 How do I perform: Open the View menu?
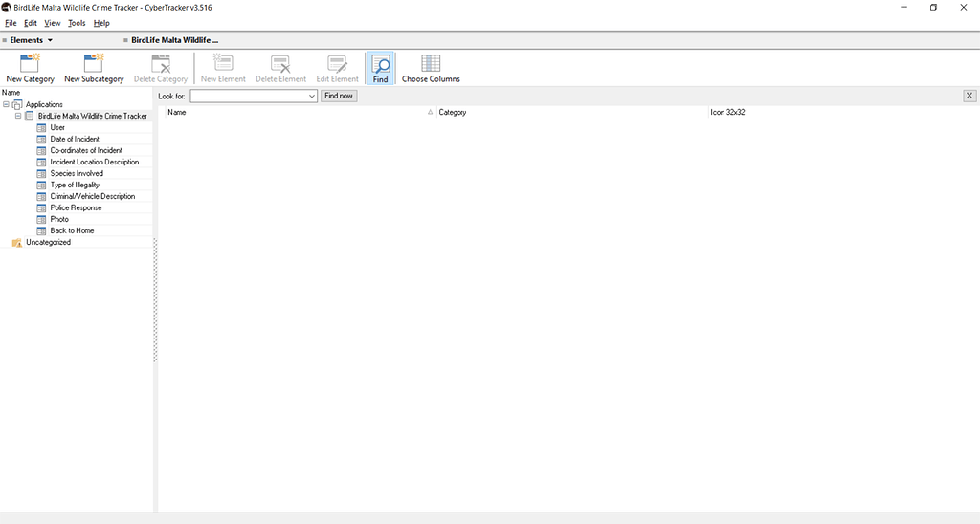(53, 23)
